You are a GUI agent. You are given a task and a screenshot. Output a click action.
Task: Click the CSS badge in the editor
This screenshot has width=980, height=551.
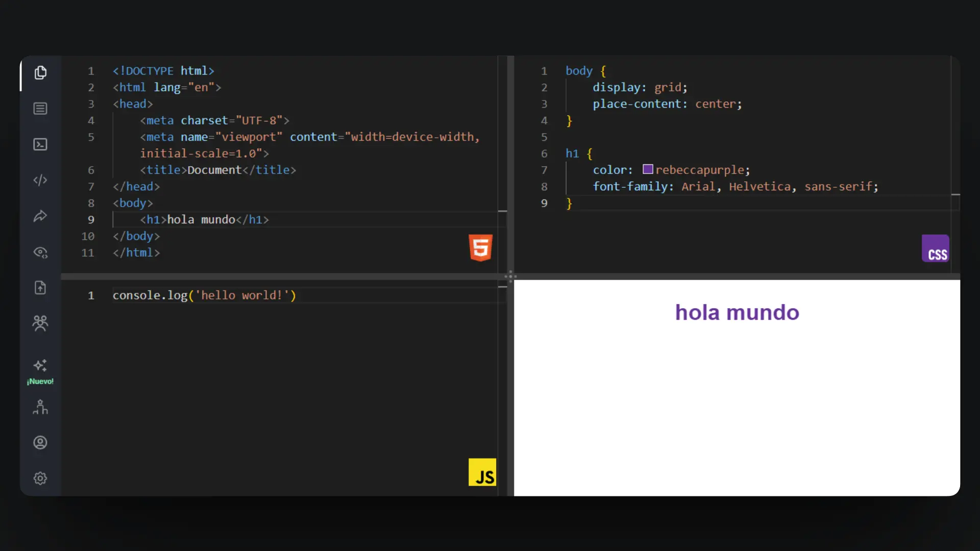click(936, 248)
